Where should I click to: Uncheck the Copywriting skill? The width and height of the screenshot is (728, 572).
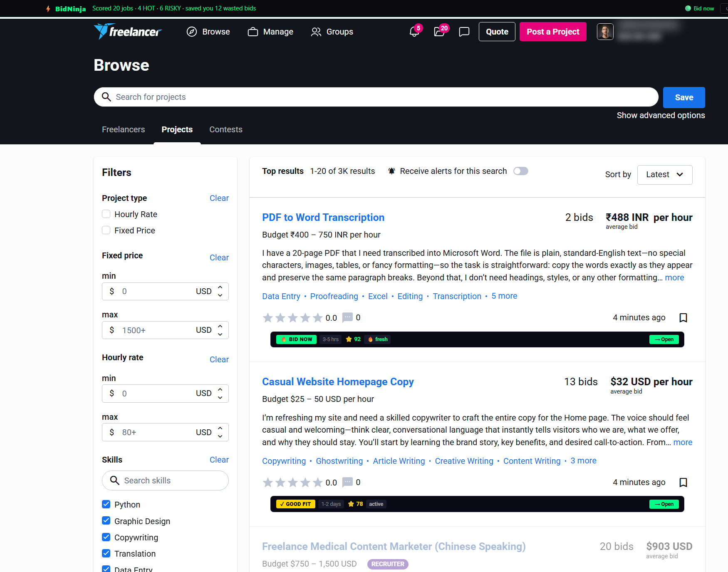click(x=106, y=537)
